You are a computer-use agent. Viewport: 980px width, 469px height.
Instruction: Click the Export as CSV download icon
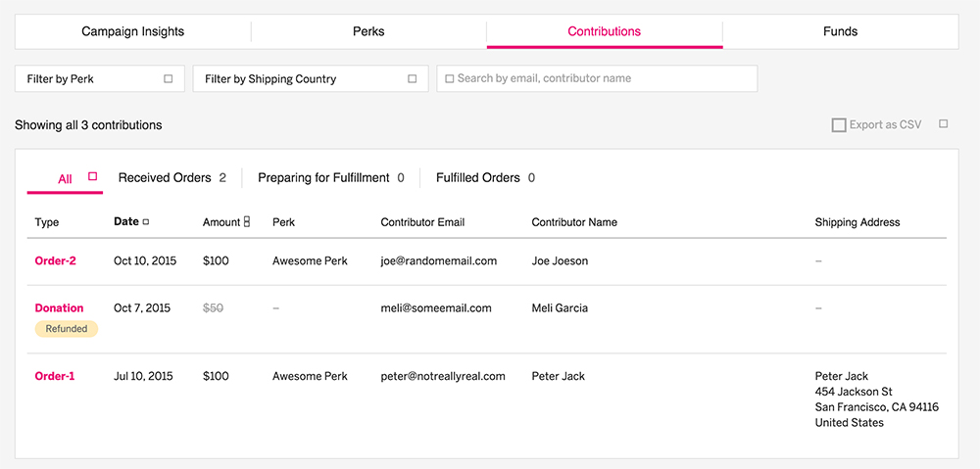(839, 125)
